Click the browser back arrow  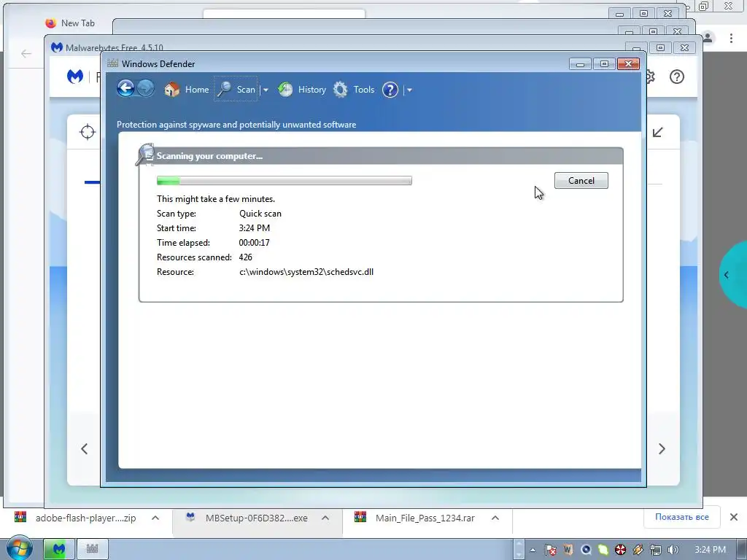click(26, 53)
